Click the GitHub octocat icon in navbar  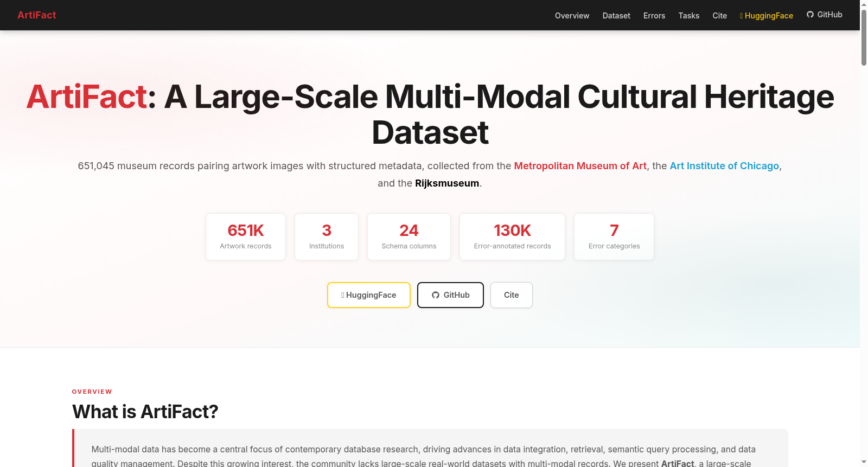click(810, 15)
